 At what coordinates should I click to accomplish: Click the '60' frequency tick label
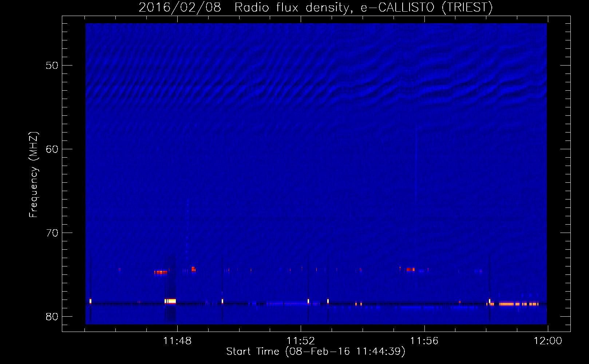[52, 149]
